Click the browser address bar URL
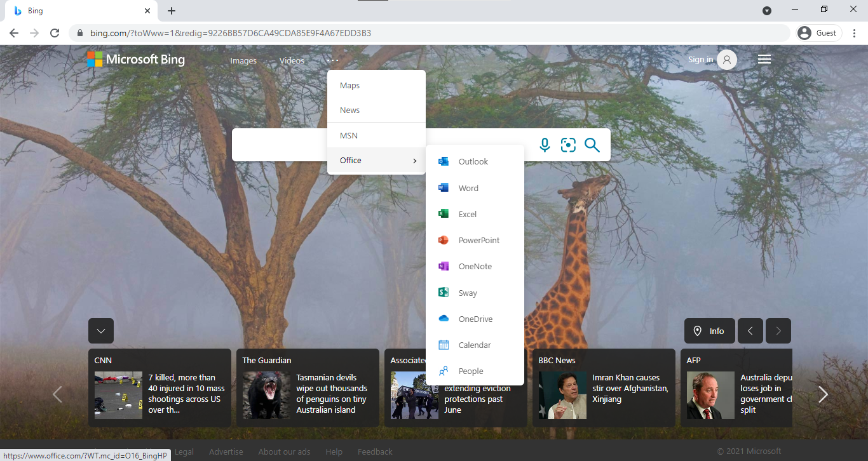 [230, 33]
